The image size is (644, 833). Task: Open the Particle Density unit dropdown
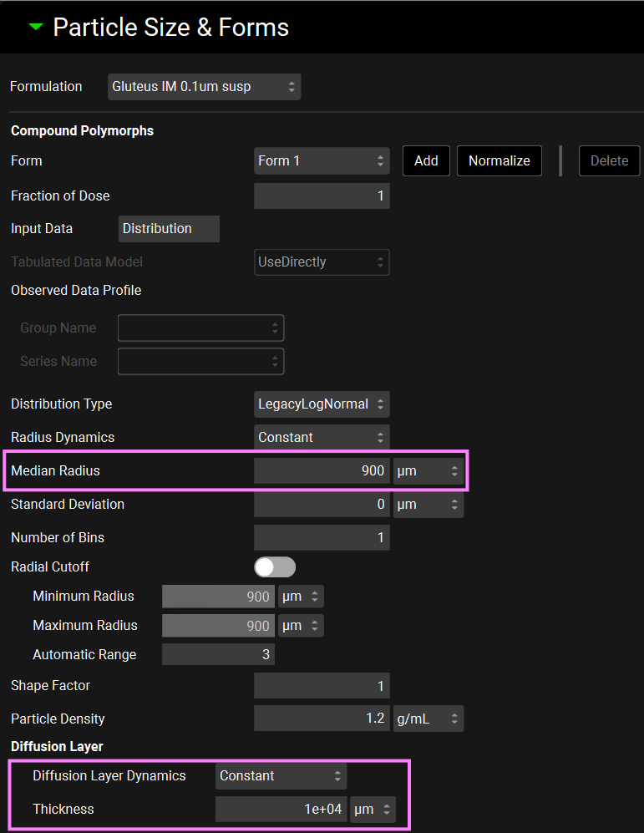coord(428,719)
